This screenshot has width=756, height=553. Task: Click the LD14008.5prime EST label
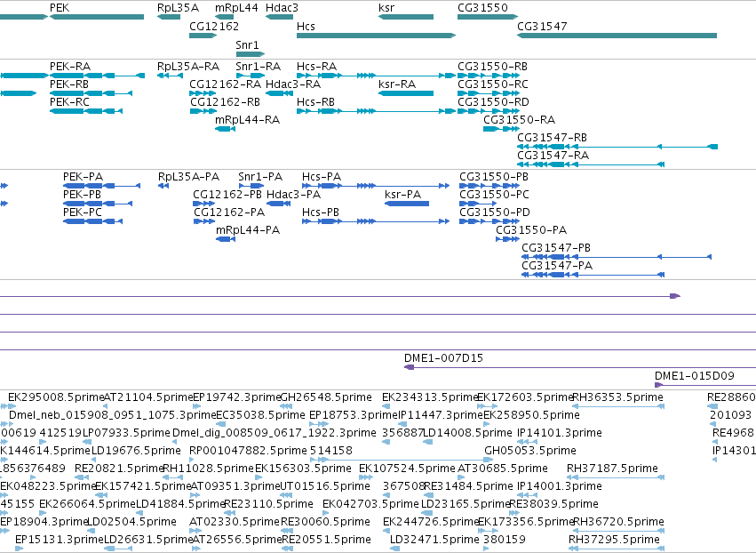[467, 432]
